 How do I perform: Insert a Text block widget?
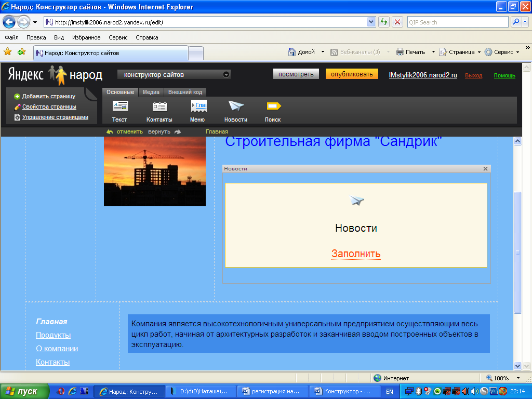[120, 111]
